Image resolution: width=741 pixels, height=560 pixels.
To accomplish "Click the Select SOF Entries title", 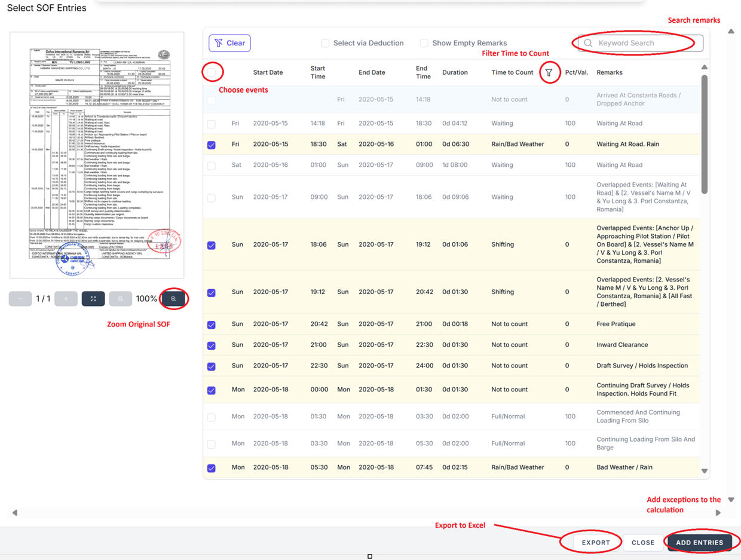I will (x=47, y=8).
